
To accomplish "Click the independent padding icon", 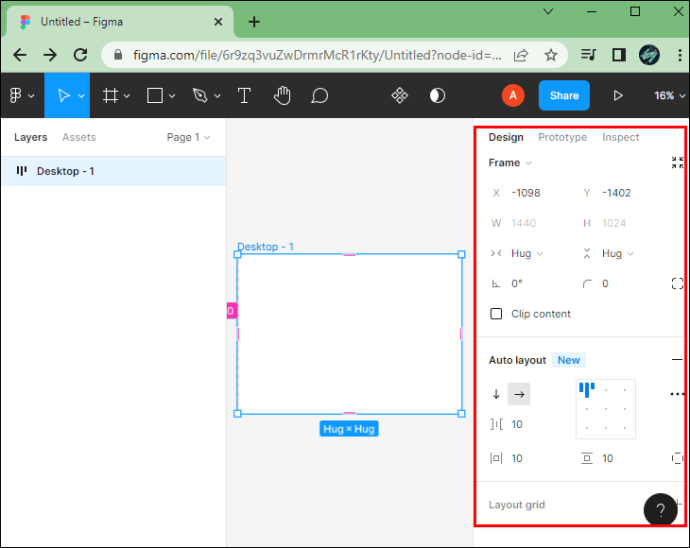I will 678,458.
